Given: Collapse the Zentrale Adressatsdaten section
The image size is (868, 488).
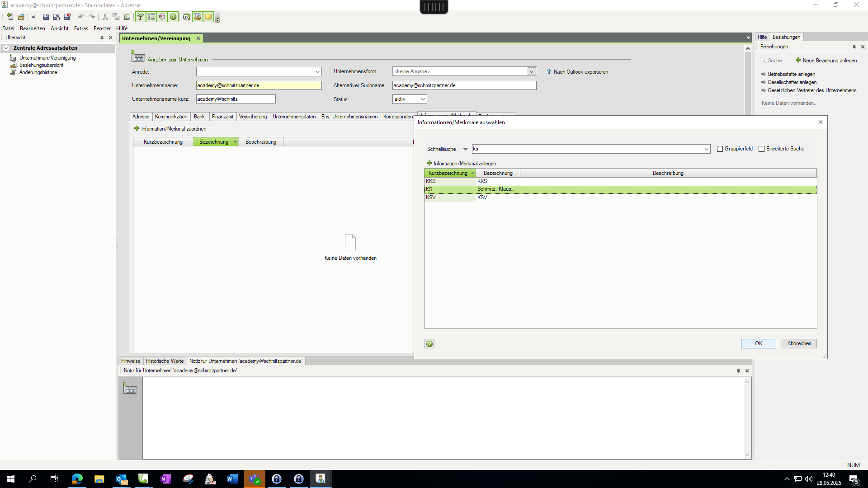Looking at the screenshot, I should click(x=6, y=48).
